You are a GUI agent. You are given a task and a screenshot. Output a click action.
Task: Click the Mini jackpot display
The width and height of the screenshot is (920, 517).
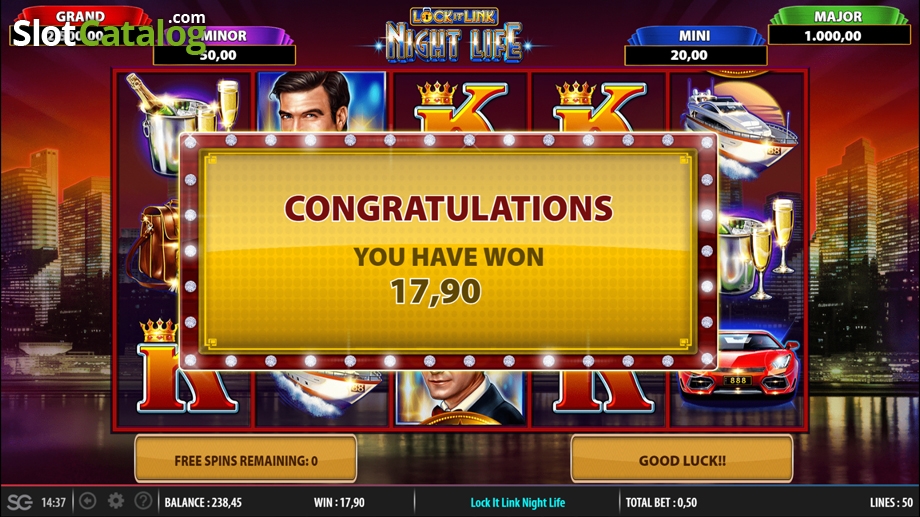coord(695,47)
